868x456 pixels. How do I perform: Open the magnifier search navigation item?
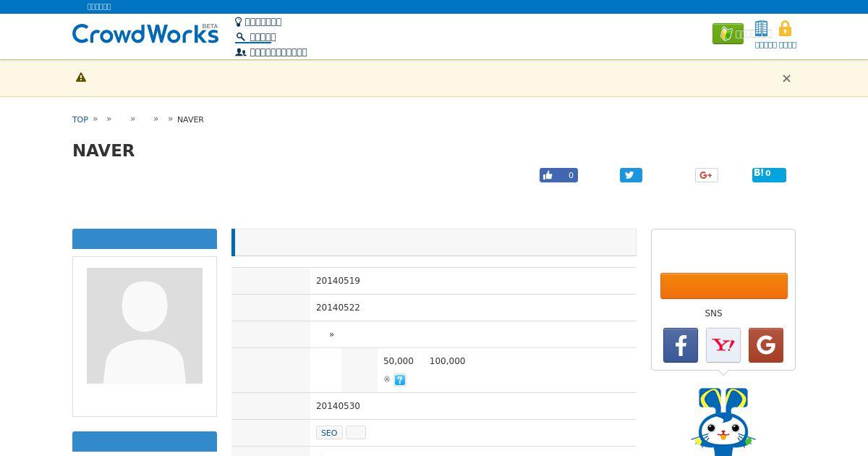[x=255, y=37]
